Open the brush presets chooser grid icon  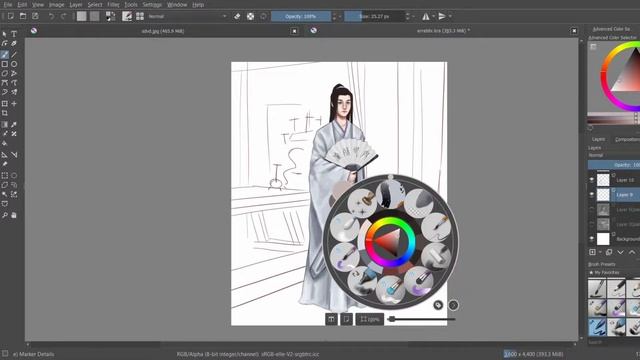(140, 16)
